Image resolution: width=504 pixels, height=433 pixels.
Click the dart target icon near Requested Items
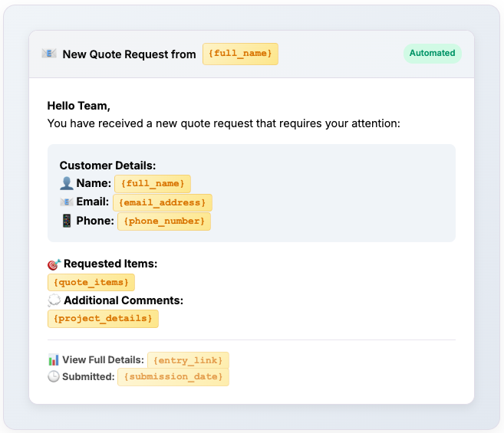click(x=54, y=264)
